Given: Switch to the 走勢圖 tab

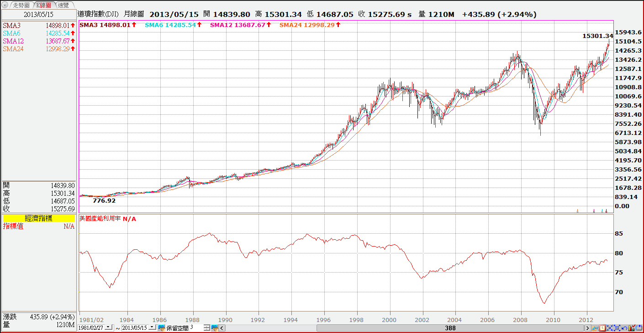Looking at the screenshot, I should coord(21,5).
